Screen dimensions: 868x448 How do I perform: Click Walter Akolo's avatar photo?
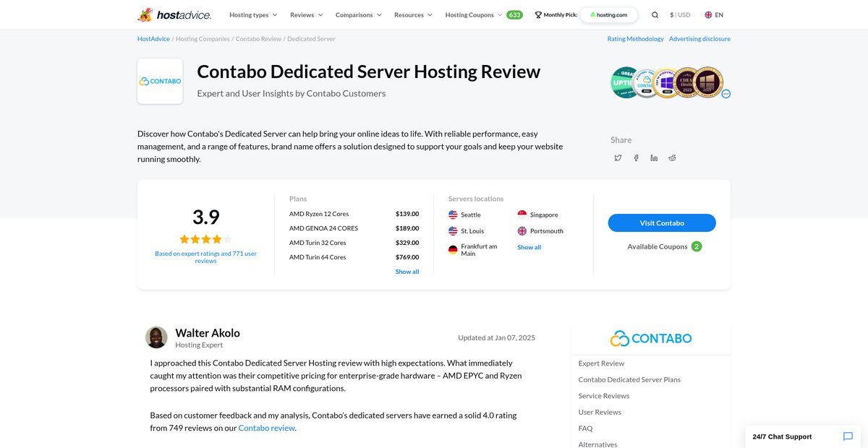pos(156,337)
